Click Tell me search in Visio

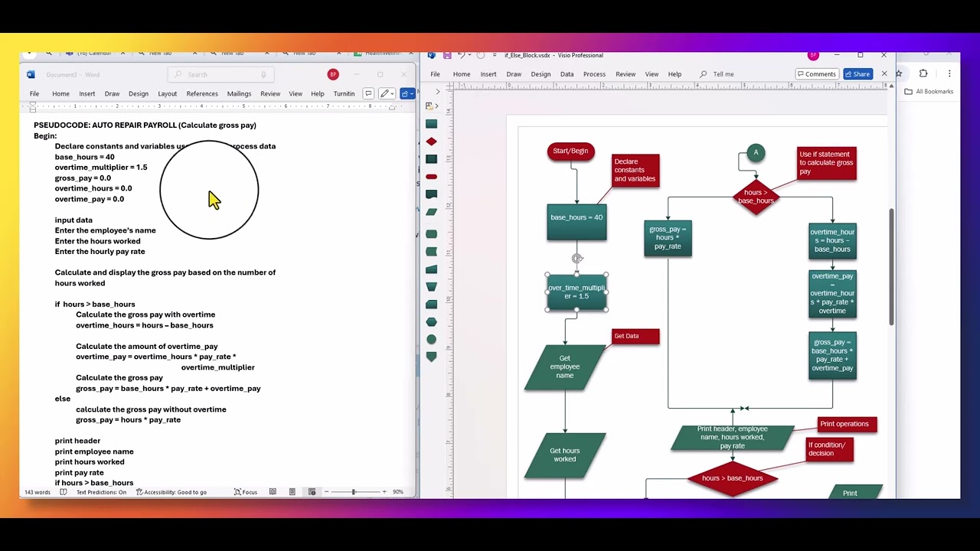click(717, 74)
